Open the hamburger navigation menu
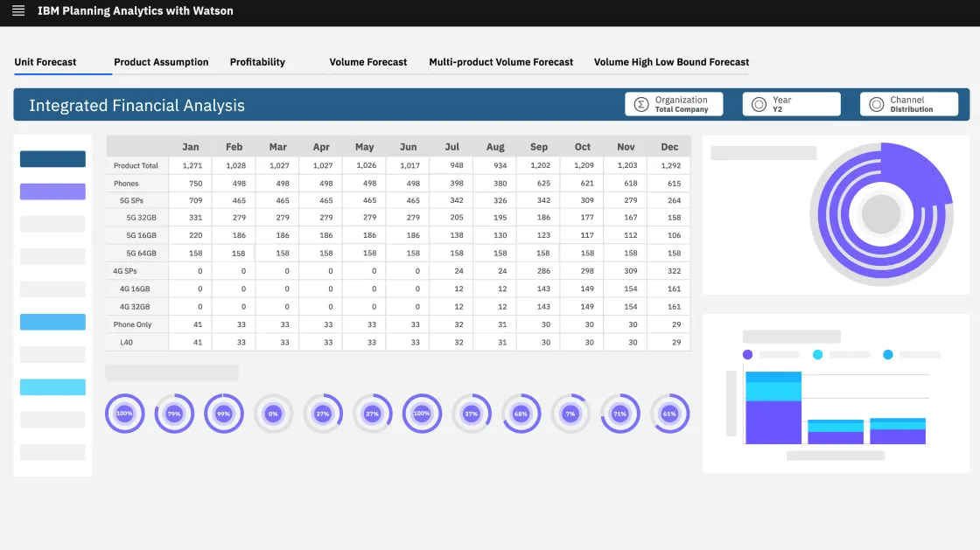Image resolution: width=980 pixels, height=550 pixels. coord(18,10)
